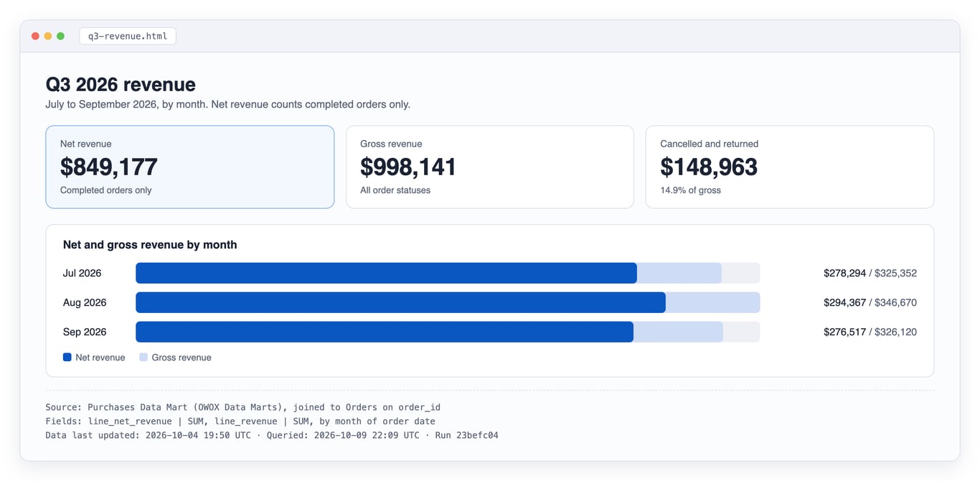Viewport: 980px width, 481px height.
Task: Click the light blue Aug 2026 gross segment
Action: click(x=713, y=302)
